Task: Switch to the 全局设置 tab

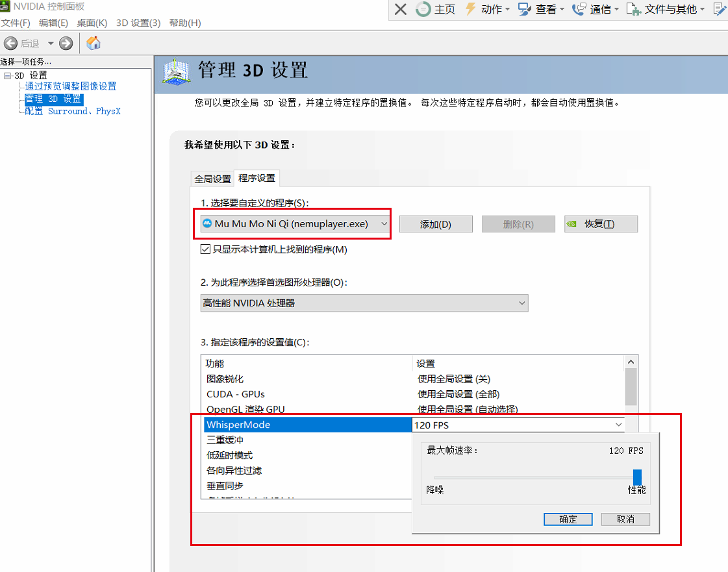Action: tap(212, 179)
